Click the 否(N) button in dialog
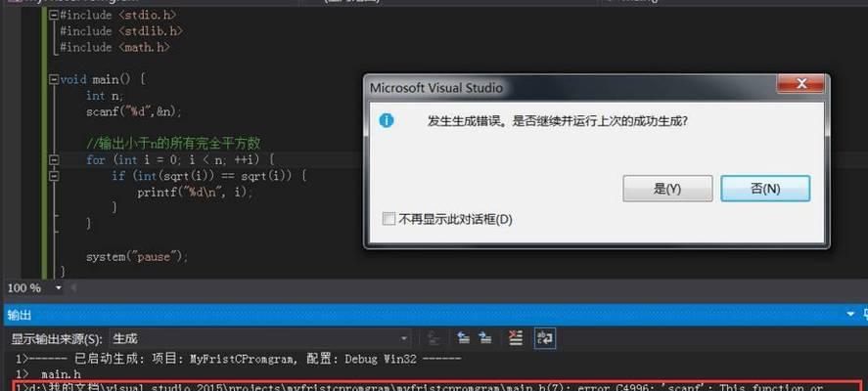 (x=765, y=189)
